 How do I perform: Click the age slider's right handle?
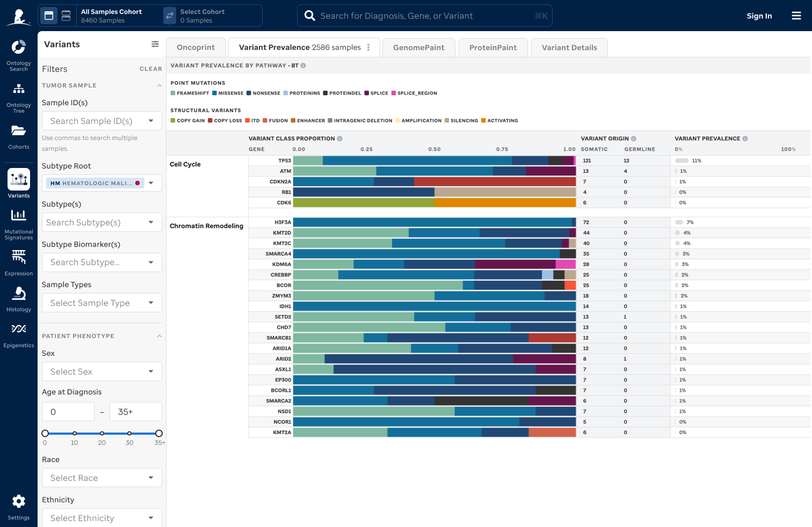pos(159,434)
